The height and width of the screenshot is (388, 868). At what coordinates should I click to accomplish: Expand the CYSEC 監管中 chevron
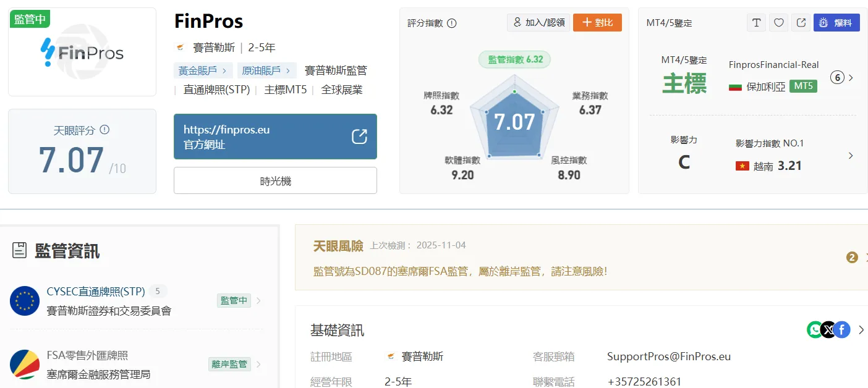[258, 301]
